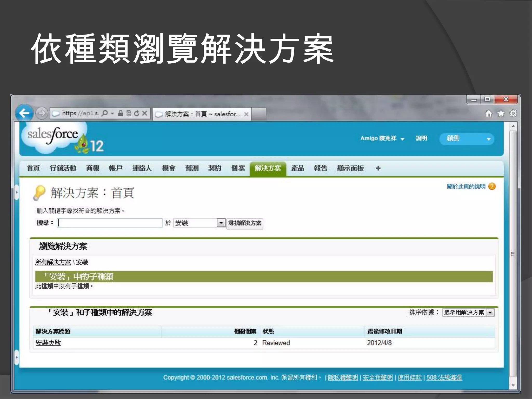Switch to the 商機 tab
The image size is (532, 399).
pos(93,168)
